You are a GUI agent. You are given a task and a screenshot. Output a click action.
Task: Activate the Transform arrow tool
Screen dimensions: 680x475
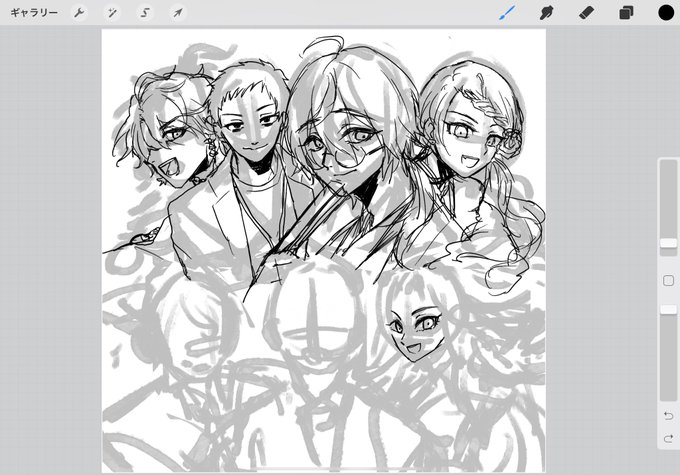177,13
